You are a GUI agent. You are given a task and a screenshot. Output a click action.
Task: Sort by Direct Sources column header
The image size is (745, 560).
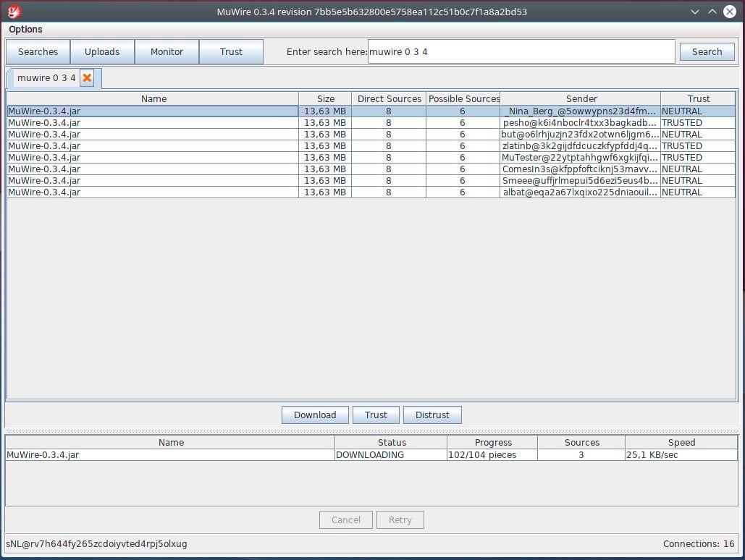coord(389,99)
